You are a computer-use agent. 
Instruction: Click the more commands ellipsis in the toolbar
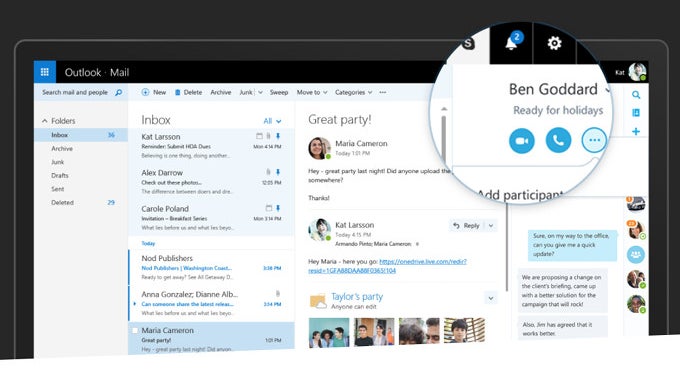tap(382, 92)
